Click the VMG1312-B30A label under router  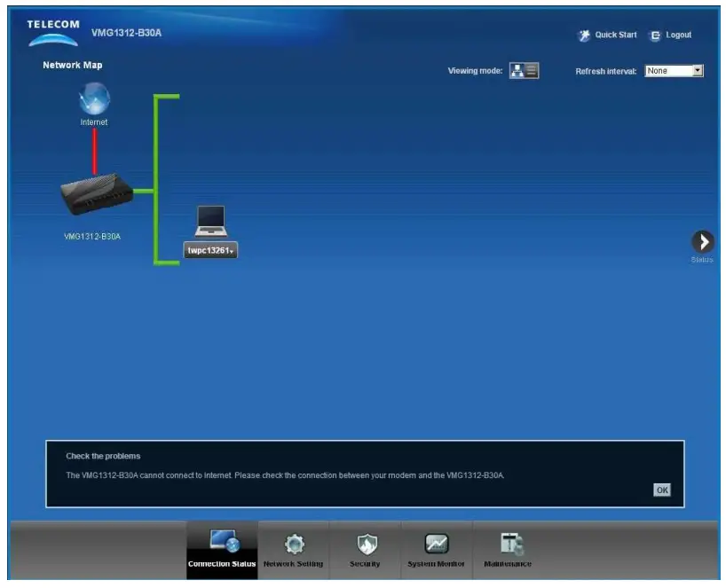pyautogui.click(x=92, y=237)
